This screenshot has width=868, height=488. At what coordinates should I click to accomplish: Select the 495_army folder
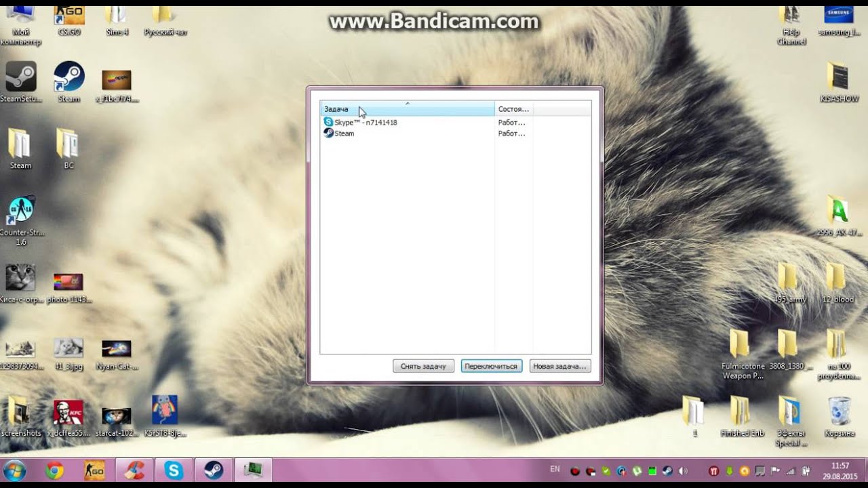click(x=789, y=282)
